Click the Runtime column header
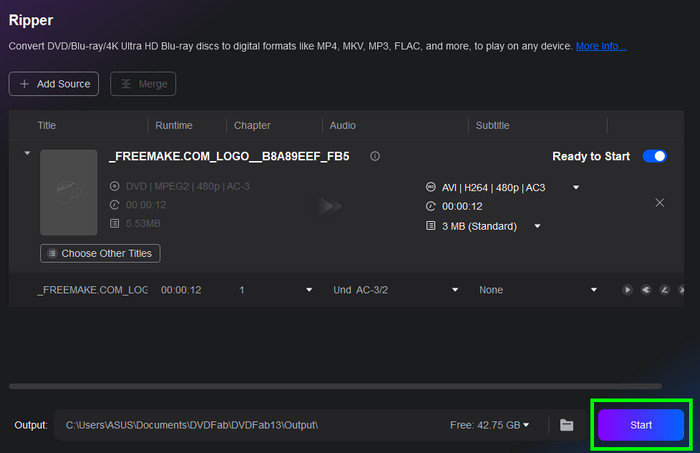The image size is (700, 453). 174,125
